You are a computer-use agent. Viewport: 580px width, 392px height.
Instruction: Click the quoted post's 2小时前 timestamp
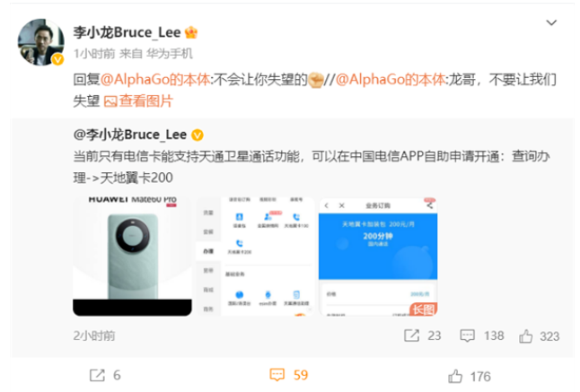pyautogui.click(x=94, y=335)
